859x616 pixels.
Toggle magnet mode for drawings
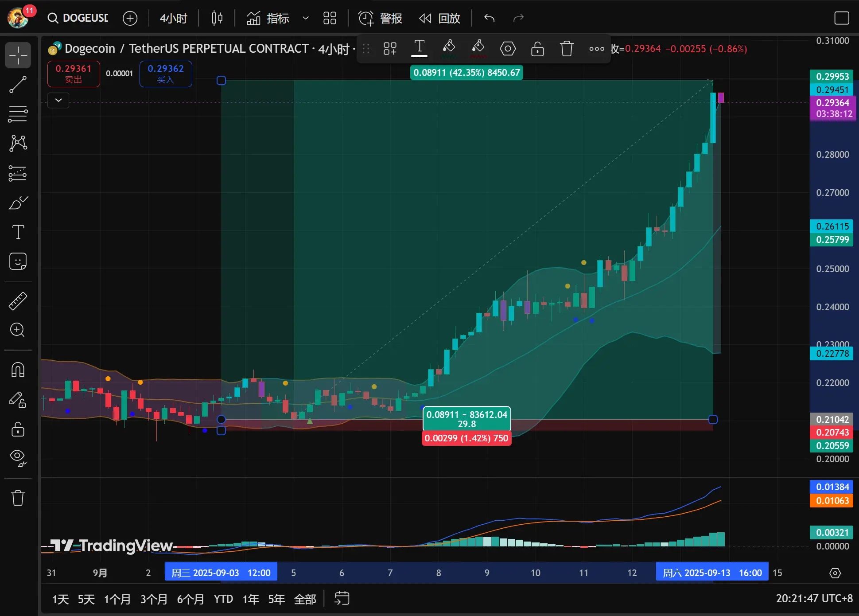point(18,370)
